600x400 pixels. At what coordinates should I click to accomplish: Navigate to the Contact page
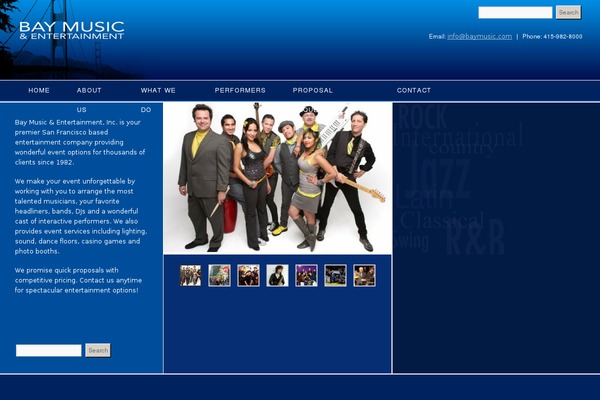tap(414, 90)
